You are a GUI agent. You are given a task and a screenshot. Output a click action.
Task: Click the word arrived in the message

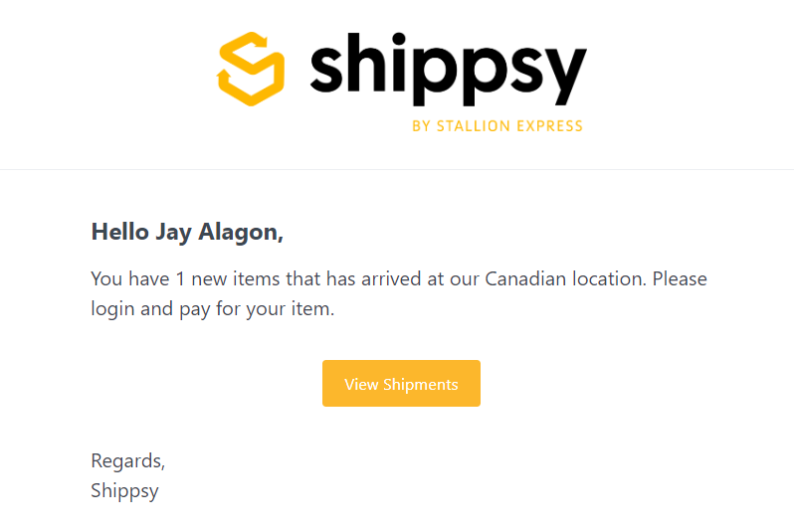click(389, 278)
